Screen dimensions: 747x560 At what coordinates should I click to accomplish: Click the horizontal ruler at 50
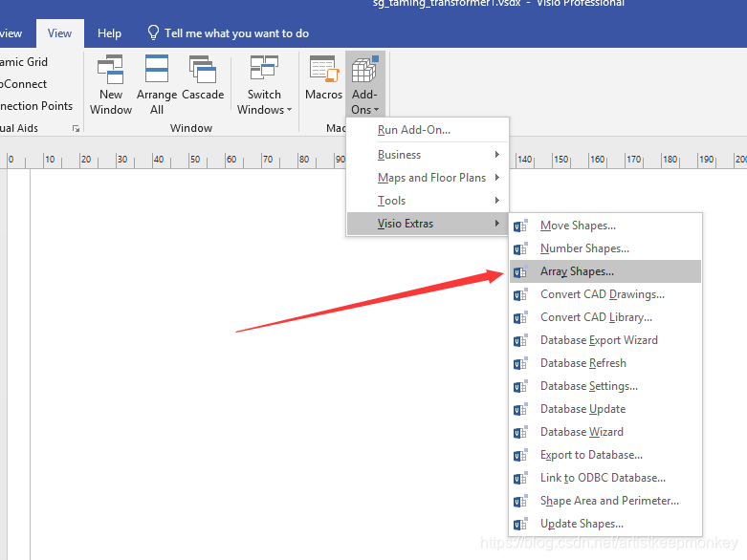pyautogui.click(x=195, y=160)
